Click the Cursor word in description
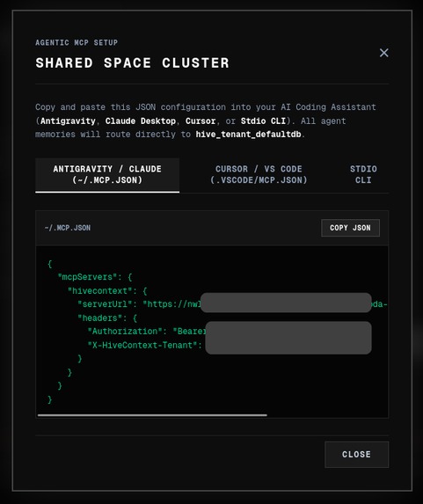Screen dimensions: 423x504 (201, 121)
